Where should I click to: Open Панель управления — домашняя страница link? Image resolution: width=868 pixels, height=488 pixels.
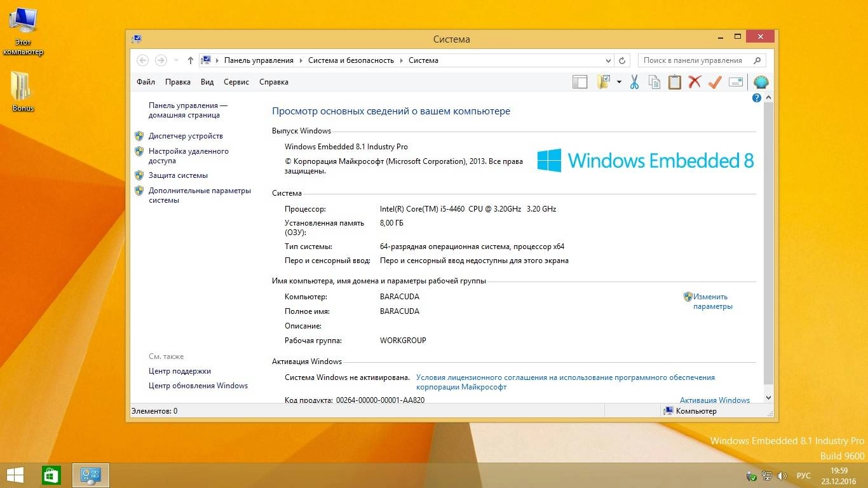tap(188, 111)
